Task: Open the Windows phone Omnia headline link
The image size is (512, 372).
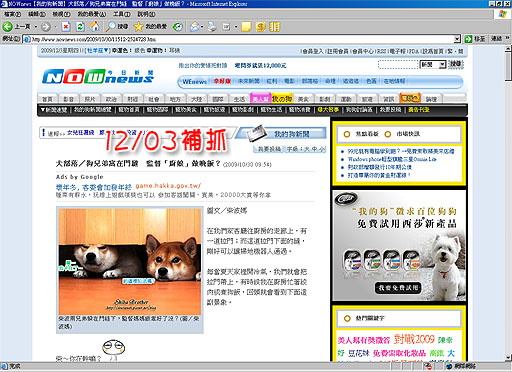Action: click(x=392, y=159)
